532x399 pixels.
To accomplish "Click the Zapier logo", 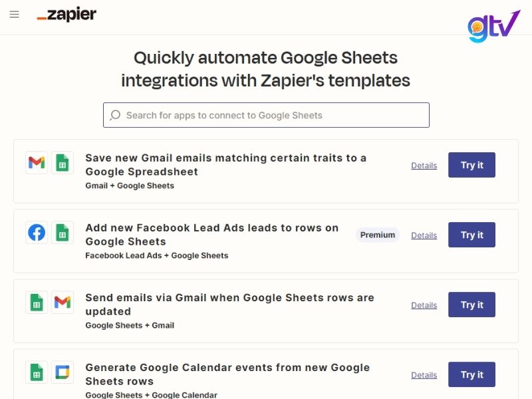I will (x=66, y=15).
